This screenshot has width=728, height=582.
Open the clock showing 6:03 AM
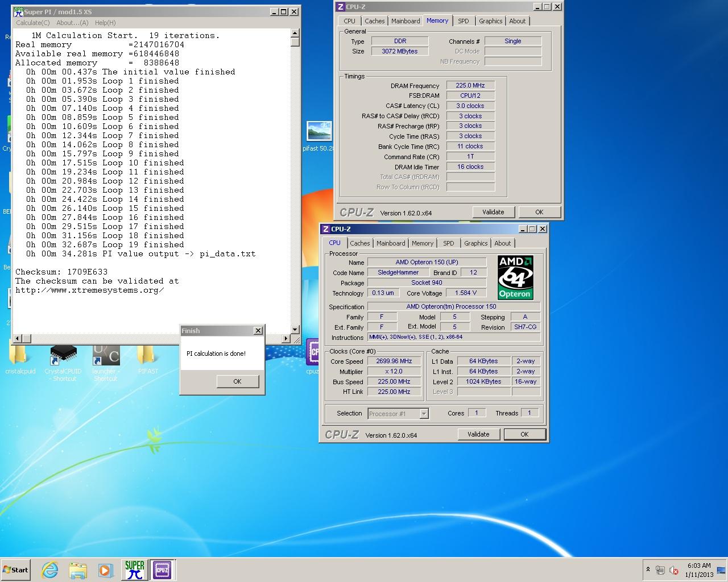pos(699,570)
